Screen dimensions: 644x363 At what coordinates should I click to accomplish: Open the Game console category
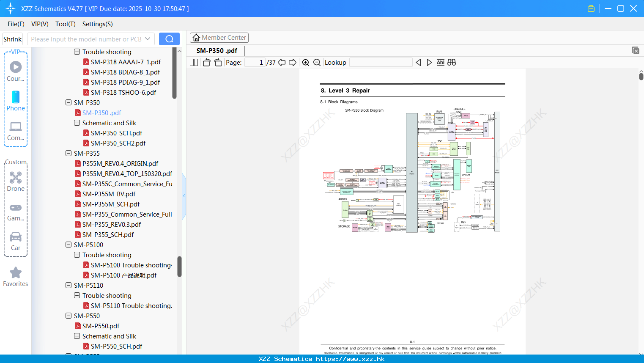(16, 212)
